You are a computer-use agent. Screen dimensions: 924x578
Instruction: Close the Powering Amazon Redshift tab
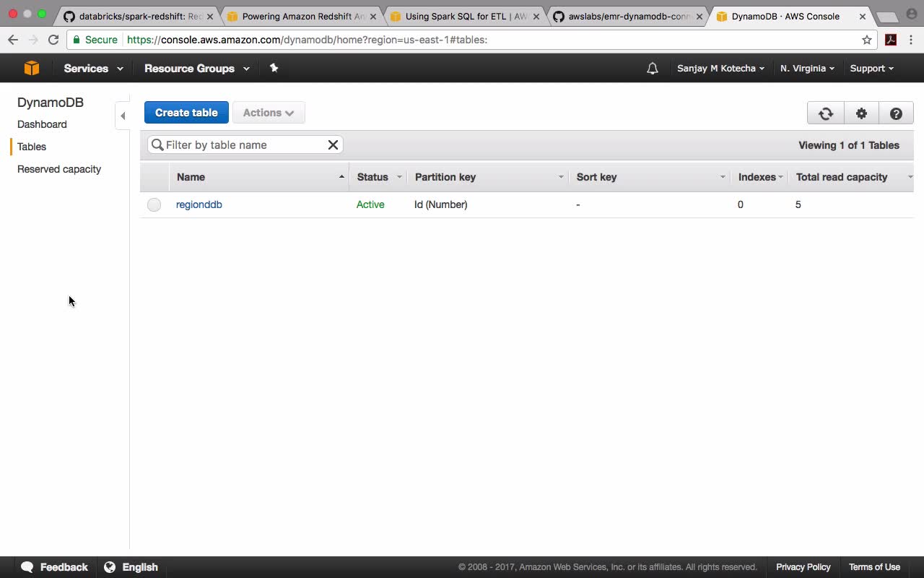(x=373, y=16)
